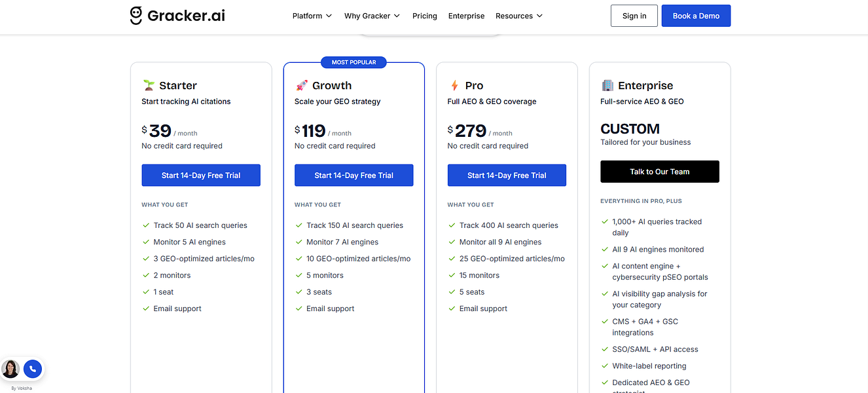This screenshot has height=393, width=868.
Task: Click checkmark beside Track 400 AI search queries
Action: (x=452, y=225)
